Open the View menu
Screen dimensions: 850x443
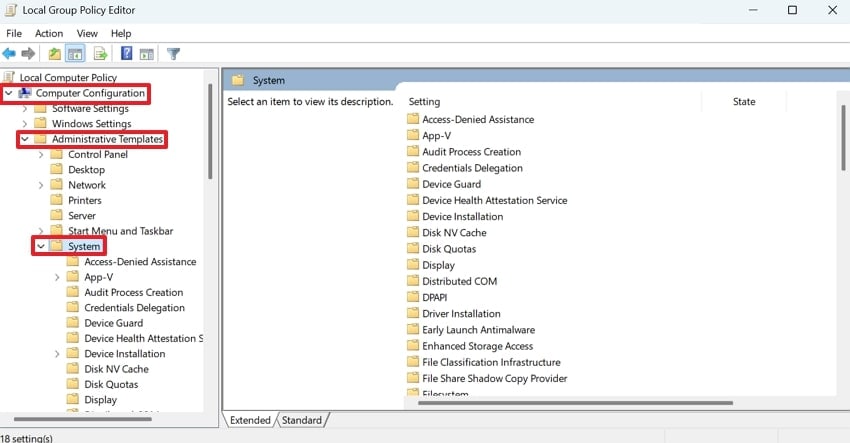point(87,34)
